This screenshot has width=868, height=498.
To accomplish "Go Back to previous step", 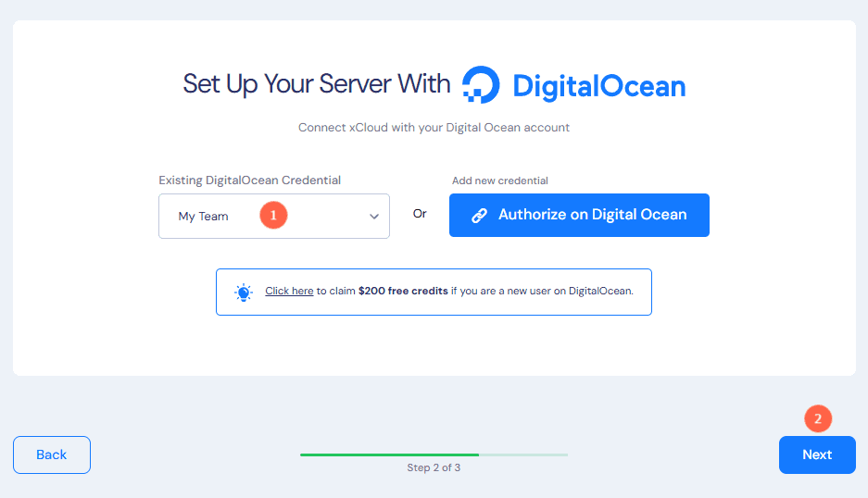I will coord(52,454).
